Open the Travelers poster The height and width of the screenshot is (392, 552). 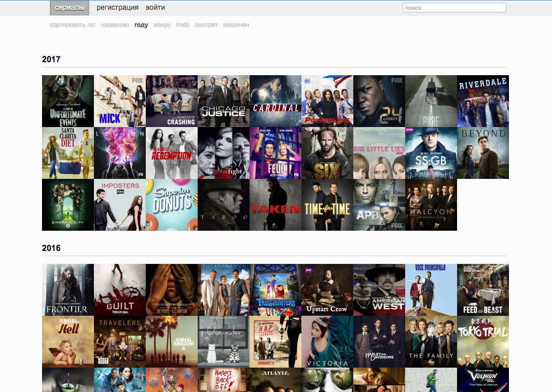[120, 342]
